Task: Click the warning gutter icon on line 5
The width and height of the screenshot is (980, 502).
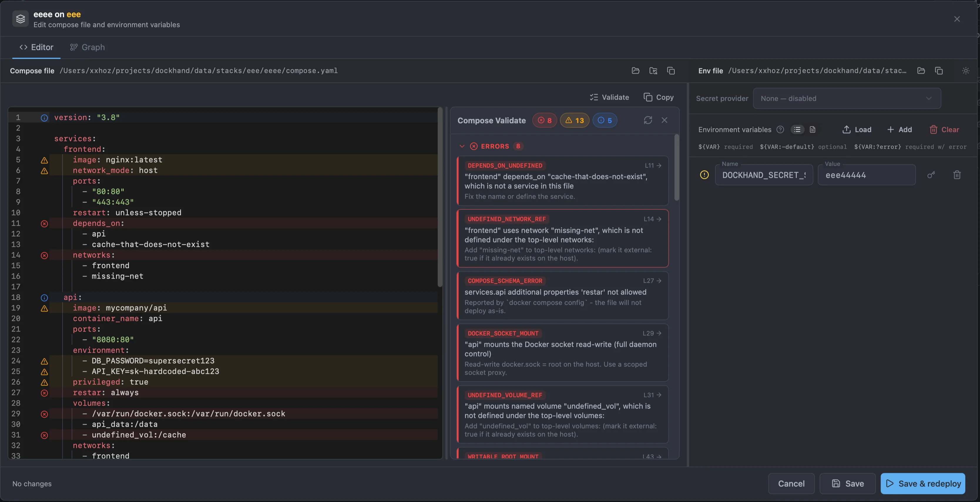Action: click(x=45, y=160)
